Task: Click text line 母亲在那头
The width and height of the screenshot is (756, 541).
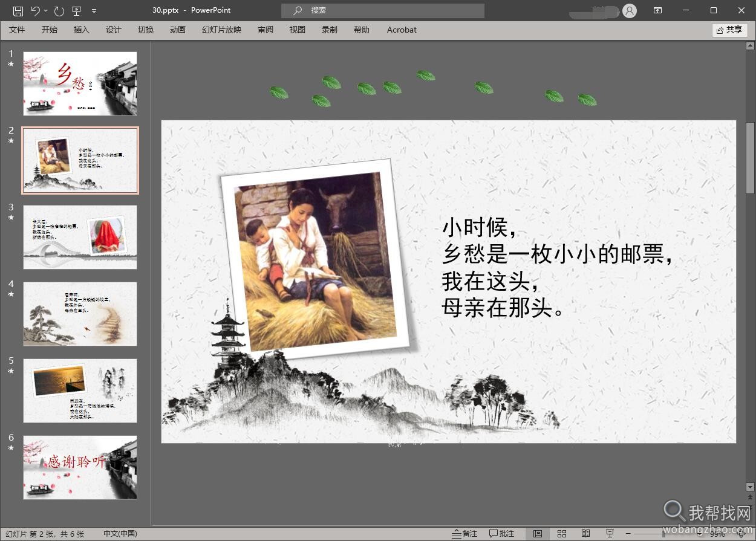Action: click(x=504, y=308)
